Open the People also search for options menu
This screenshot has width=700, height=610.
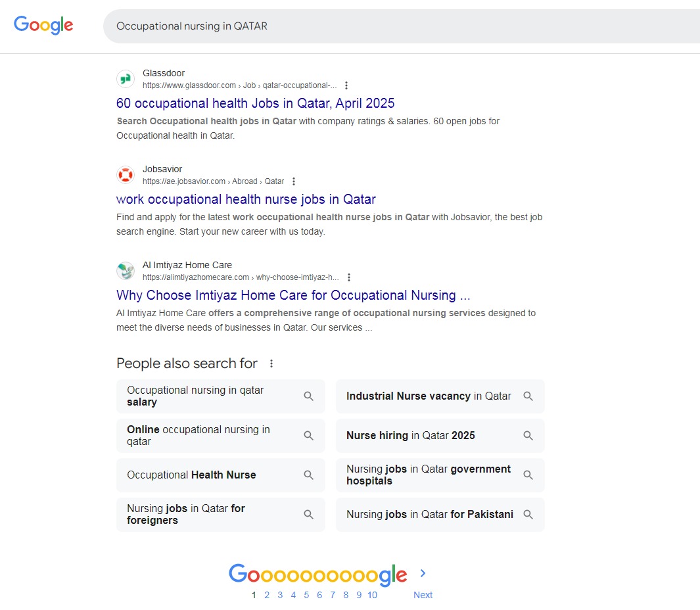point(271,364)
